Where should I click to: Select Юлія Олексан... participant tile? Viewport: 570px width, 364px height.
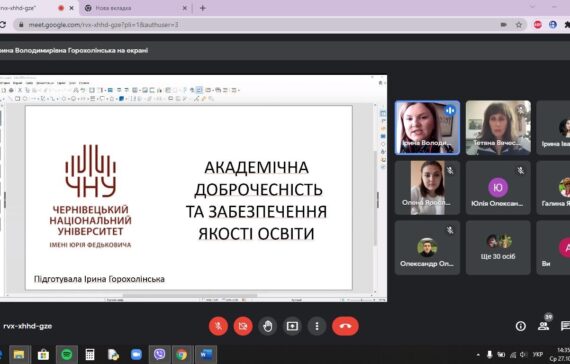pyautogui.click(x=498, y=188)
